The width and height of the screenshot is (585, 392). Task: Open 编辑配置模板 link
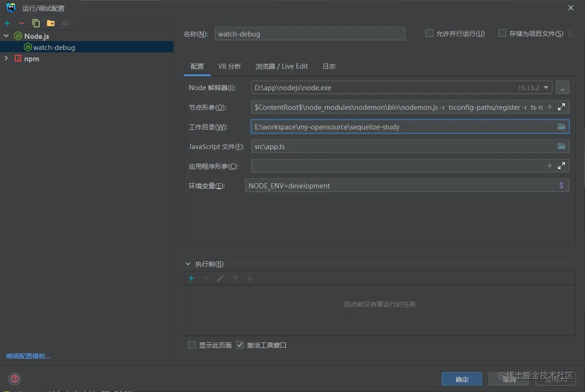(x=28, y=356)
